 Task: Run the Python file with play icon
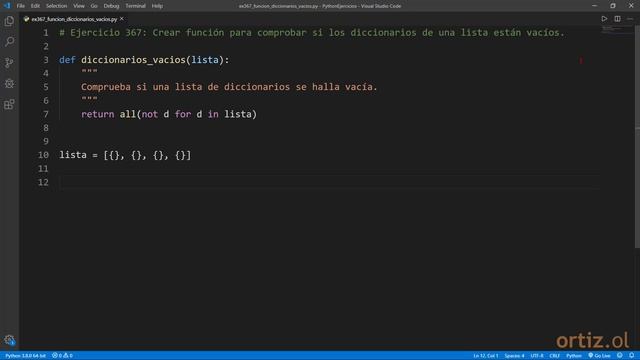coord(604,19)
